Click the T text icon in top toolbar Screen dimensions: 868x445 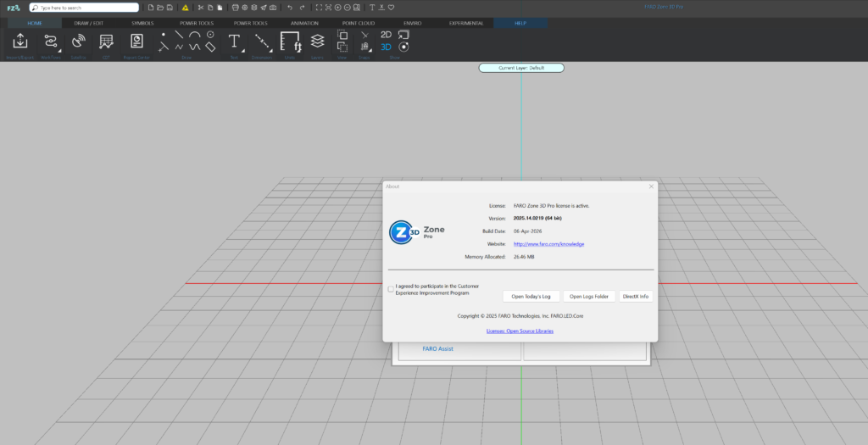pos(372,8)
